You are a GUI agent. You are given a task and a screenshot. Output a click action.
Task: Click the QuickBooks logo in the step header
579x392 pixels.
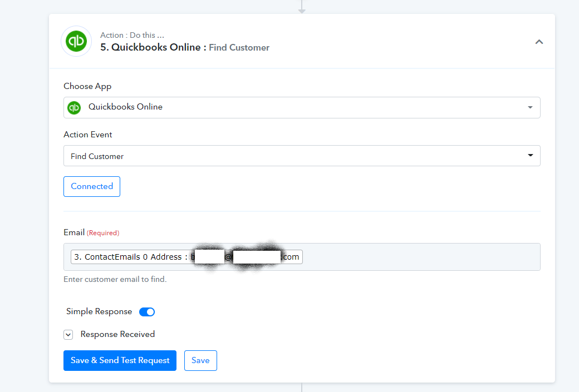pos(76,41)
